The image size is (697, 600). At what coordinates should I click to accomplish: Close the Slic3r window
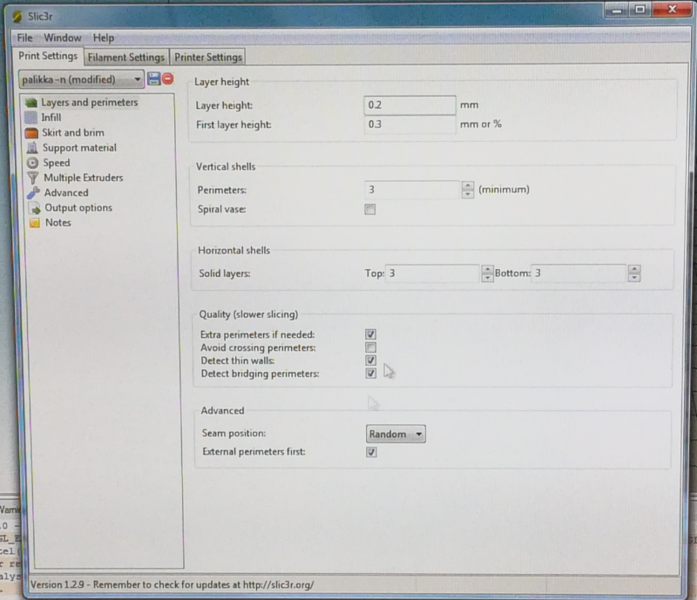(x=672, y=9)
